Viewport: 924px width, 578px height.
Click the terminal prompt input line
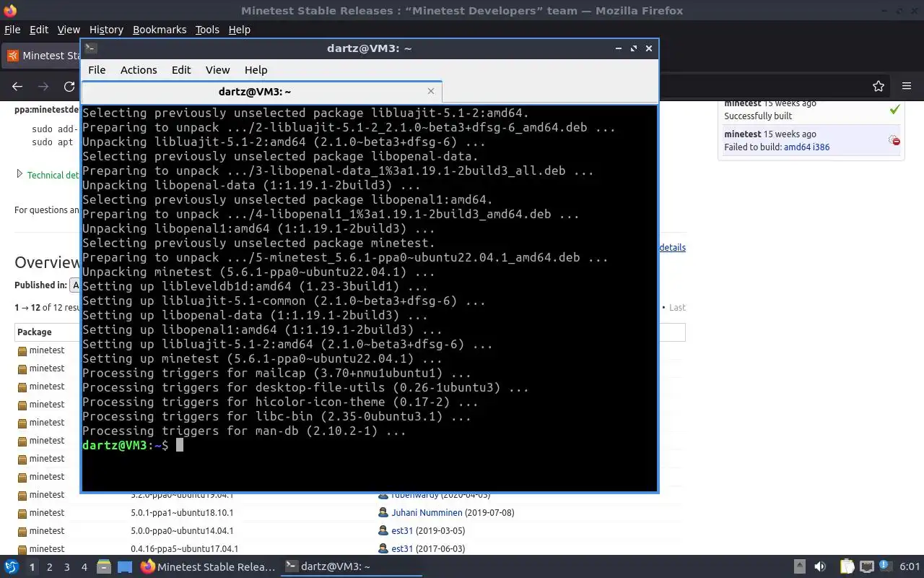tap(370, 445)
